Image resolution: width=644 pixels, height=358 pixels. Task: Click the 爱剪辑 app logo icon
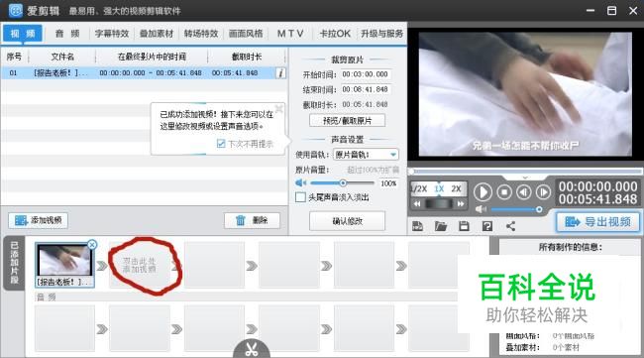click(x=16, y=10)
